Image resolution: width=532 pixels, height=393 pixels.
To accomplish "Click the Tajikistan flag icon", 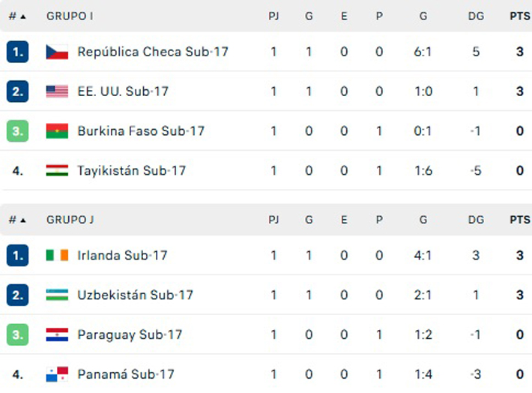I will (x=57, y=171).
